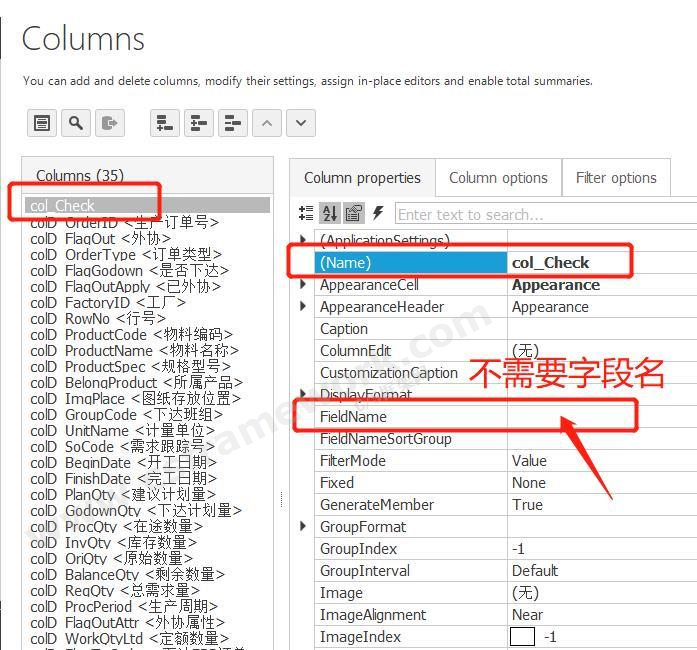Click the ImageIndex white swatch box
Screen dimensions: 697x650
522,637
